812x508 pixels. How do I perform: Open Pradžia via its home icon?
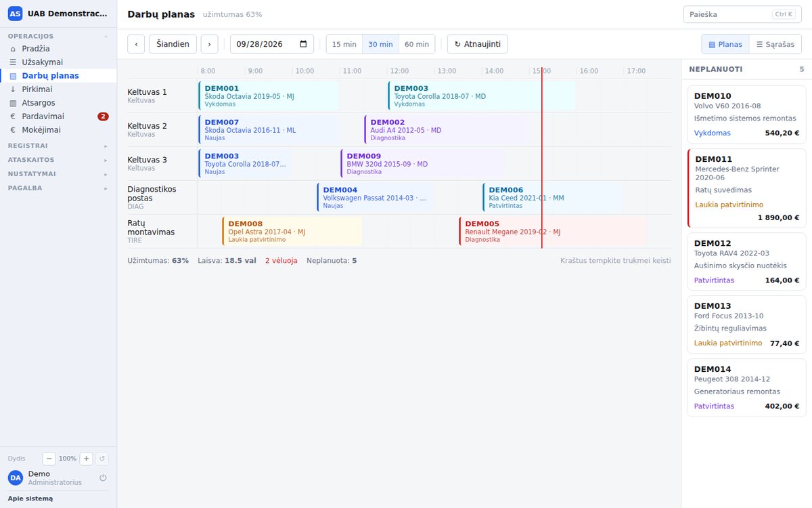coord(13,49)
